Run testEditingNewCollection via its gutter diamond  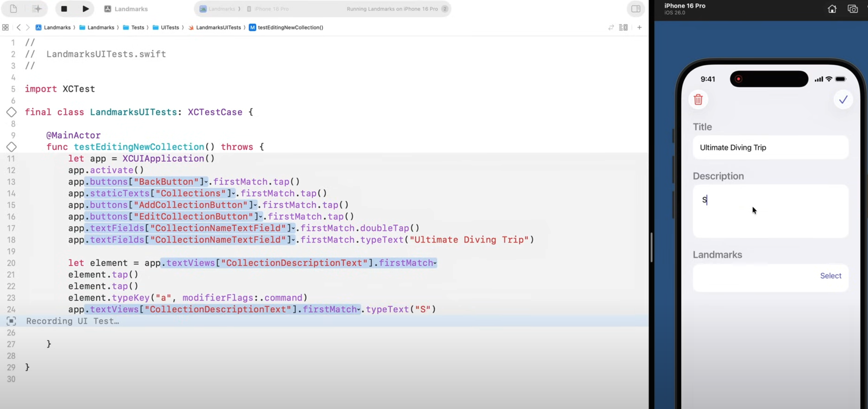tap(11, 147)
